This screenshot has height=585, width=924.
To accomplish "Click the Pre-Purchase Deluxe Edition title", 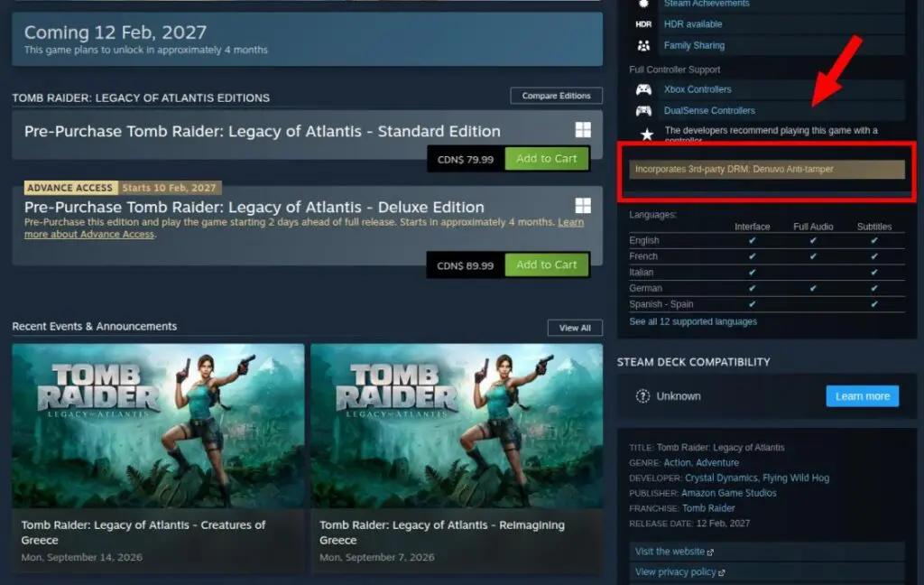I will point(254,208).
